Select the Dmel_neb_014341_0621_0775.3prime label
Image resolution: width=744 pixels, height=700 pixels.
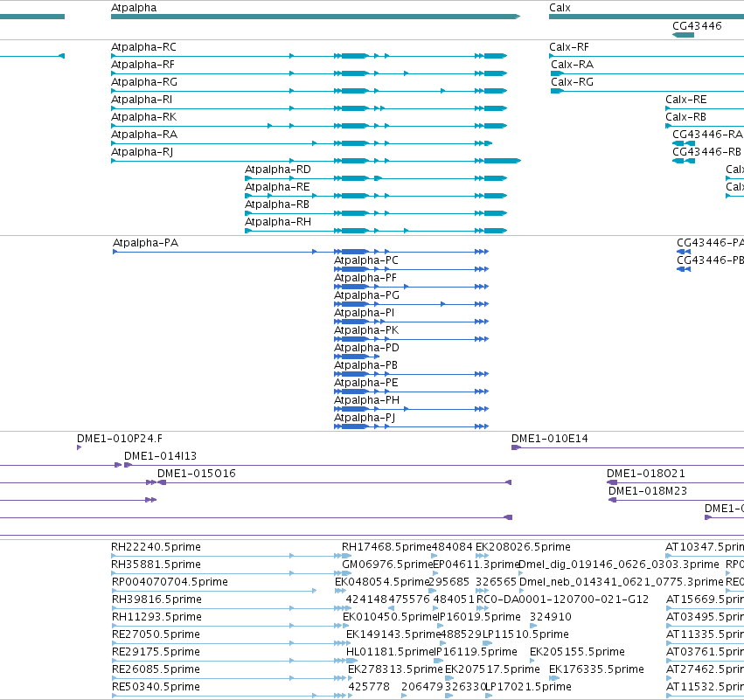pyautogui.click(x=621, y=582)
